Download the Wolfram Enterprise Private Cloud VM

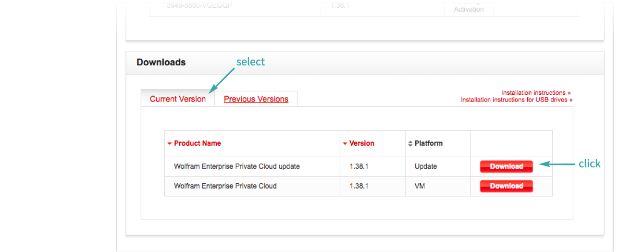click(506, 186)
